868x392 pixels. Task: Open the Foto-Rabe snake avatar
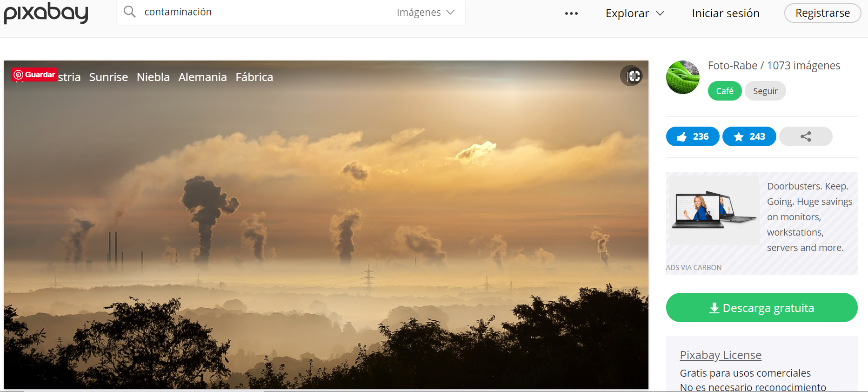[682, 77]
